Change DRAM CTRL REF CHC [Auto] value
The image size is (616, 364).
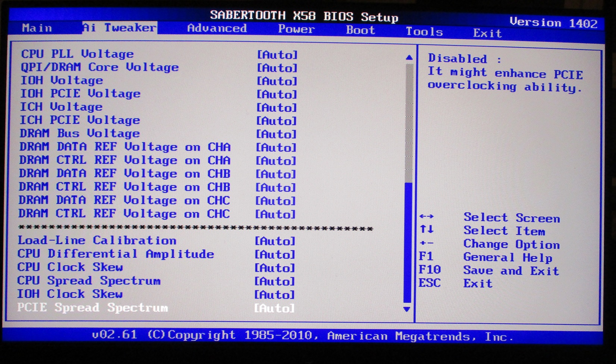pyautogui.click(x=275, y=215)
